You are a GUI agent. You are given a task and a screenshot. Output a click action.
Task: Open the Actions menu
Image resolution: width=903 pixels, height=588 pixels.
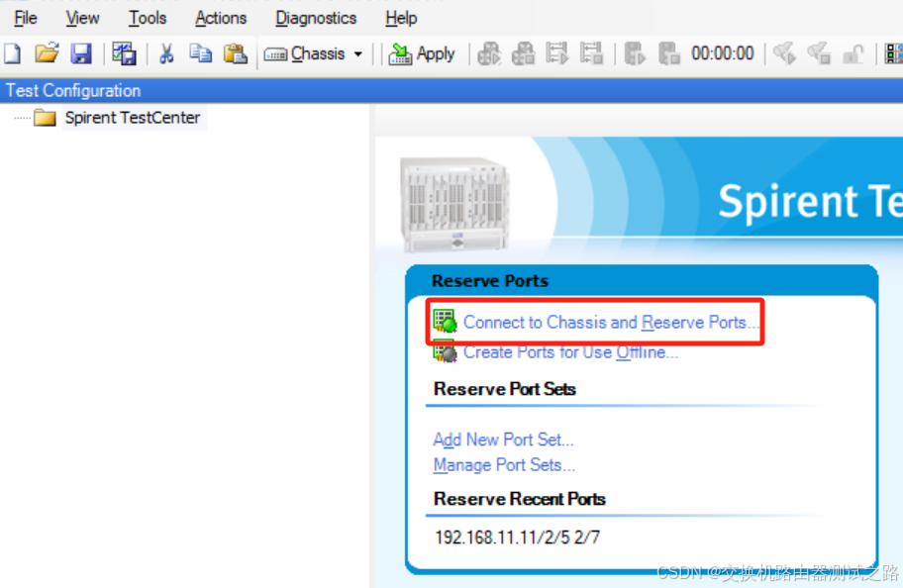(221, 19)
